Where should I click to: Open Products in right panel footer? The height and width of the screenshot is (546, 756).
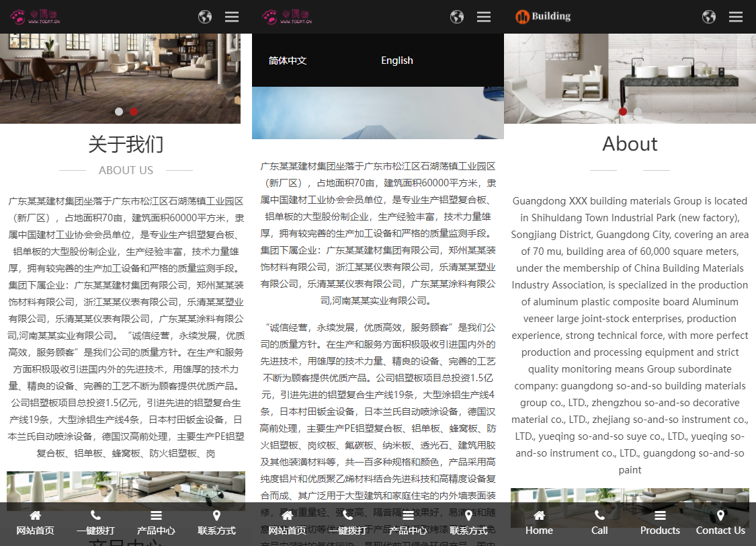[x=660, y=531]
